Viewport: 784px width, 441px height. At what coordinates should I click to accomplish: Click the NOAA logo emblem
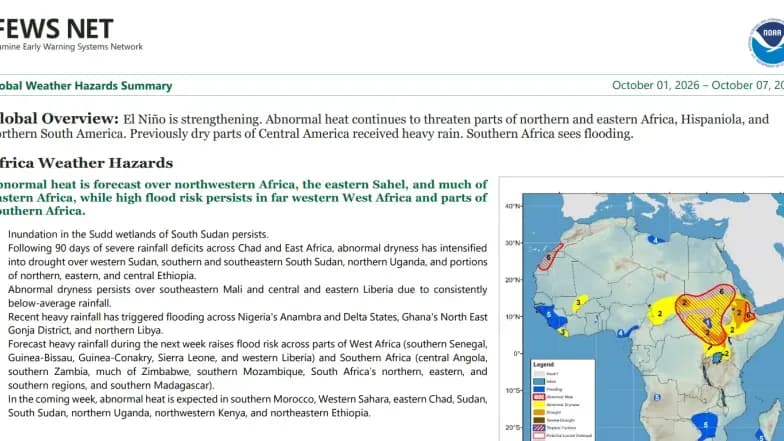pyautogui.click(x=767, y=42)
